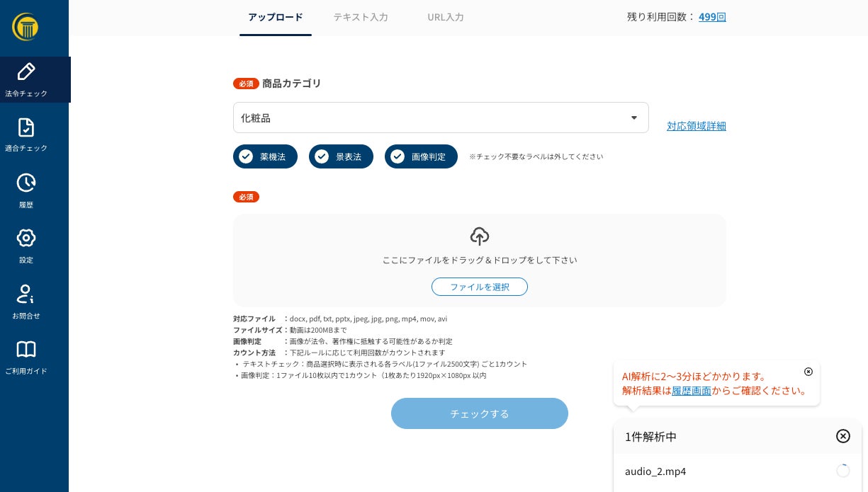Switch to the テキスト入力 tab
Screen dimensions: 868x492
[361, 17]
